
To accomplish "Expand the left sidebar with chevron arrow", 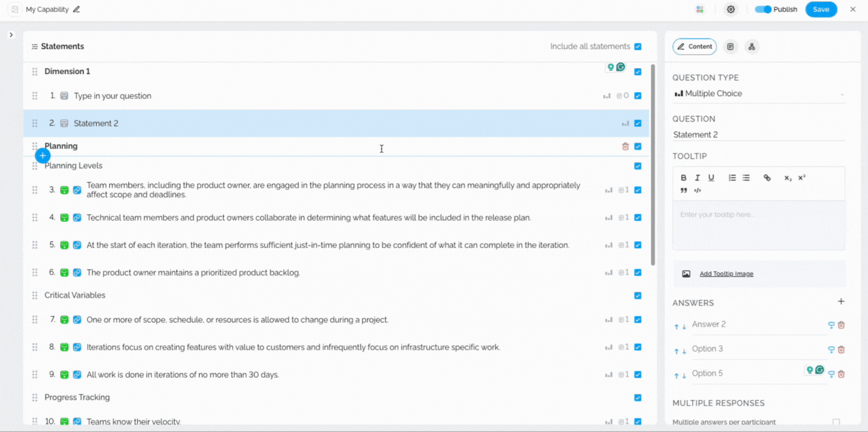I will click(11, 35).
